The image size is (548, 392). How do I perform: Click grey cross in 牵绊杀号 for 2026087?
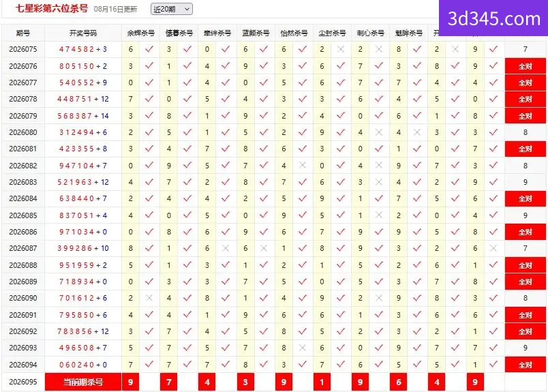[226, 248]
